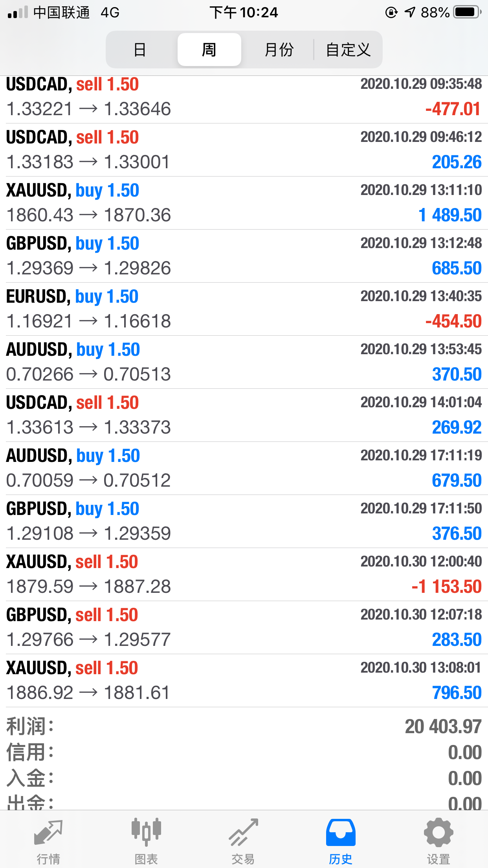Open the GBPUSD sell trade with 283.50 profit

pos(244,627)
